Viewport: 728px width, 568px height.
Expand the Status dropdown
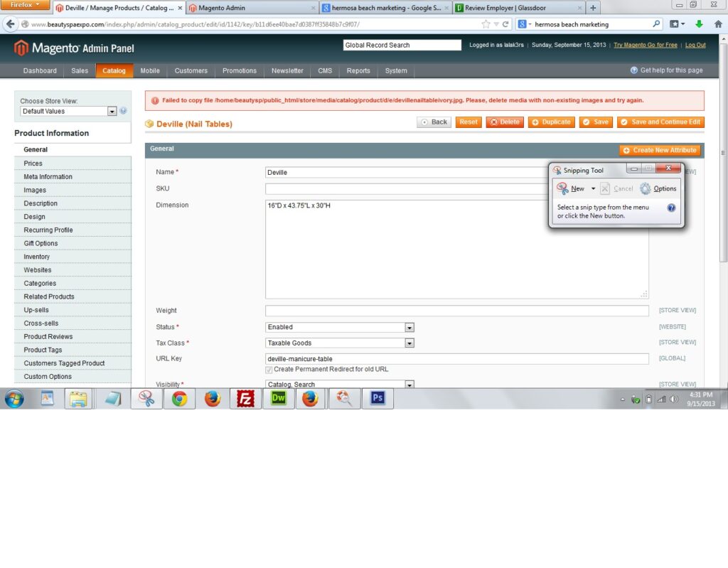coord(409,328)
